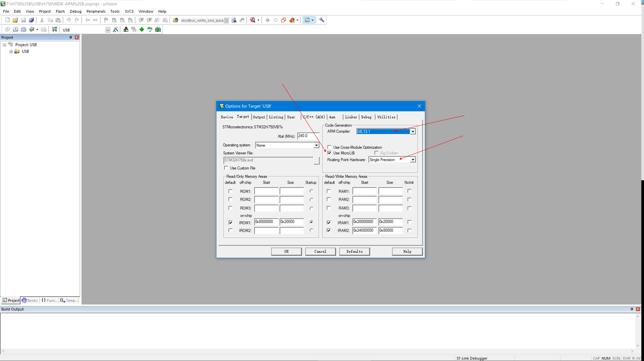Viewport: 644px width, 361px height.
Task: Click the Start/Stop Debug Session icon
Action: [253, 20]
